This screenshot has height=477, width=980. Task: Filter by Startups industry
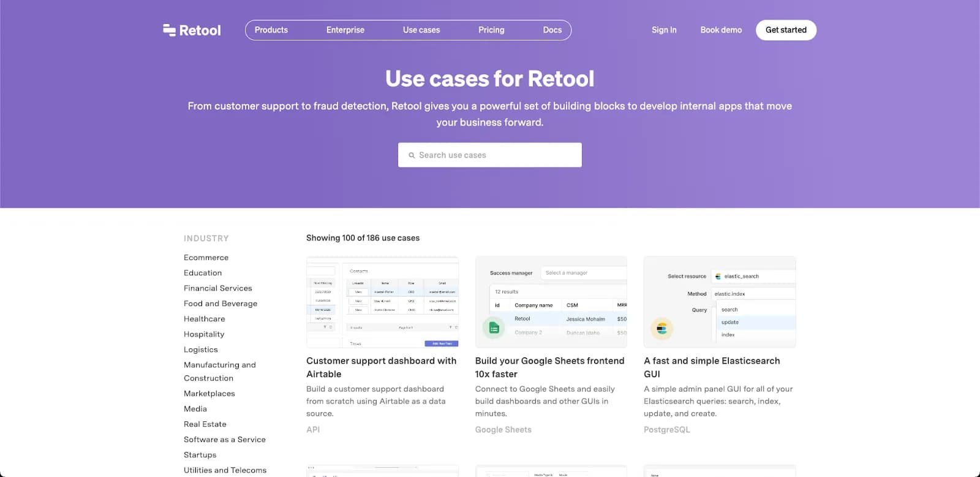tap(200, 455)
